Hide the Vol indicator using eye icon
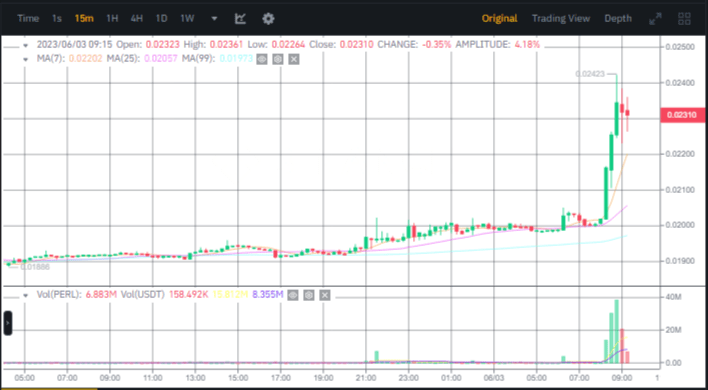Image resolution: width=708 pixels, height=390 pixels. pyautogui.click(x=293, y=295)
